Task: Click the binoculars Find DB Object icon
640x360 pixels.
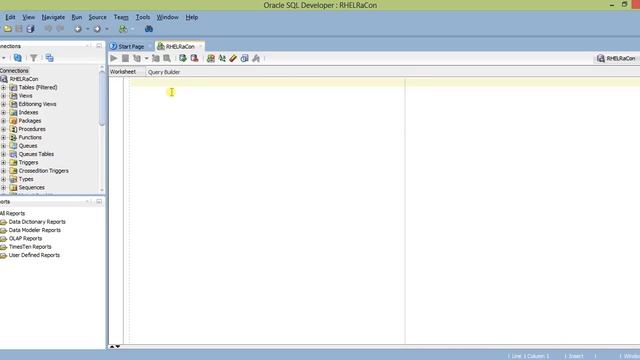Action: [x=149, y=29]
